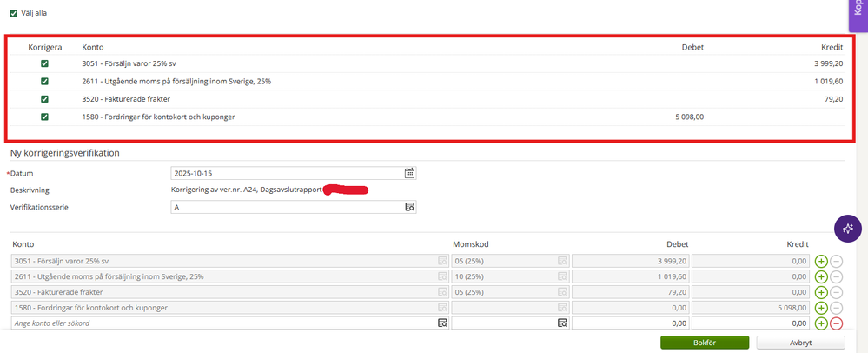Screen dimensions: 868x353
Task: Click the Avbryt button
Action: (800, 343)
